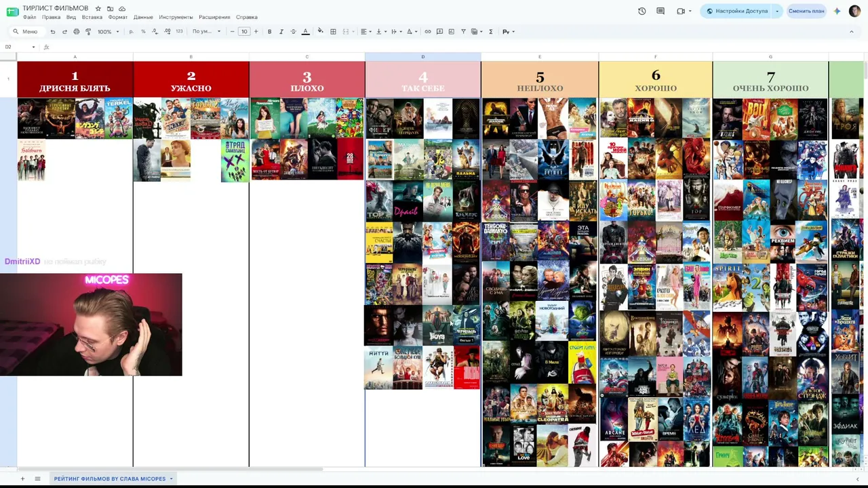Format cell as currency (р.)
The image size is (868, 488).
tap(131, 32)
